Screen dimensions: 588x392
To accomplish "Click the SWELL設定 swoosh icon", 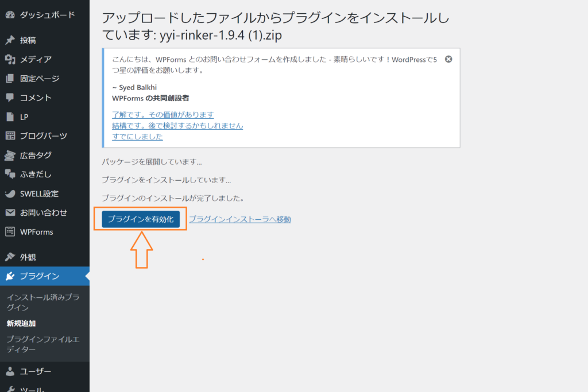I will click(x=10, y=194).
